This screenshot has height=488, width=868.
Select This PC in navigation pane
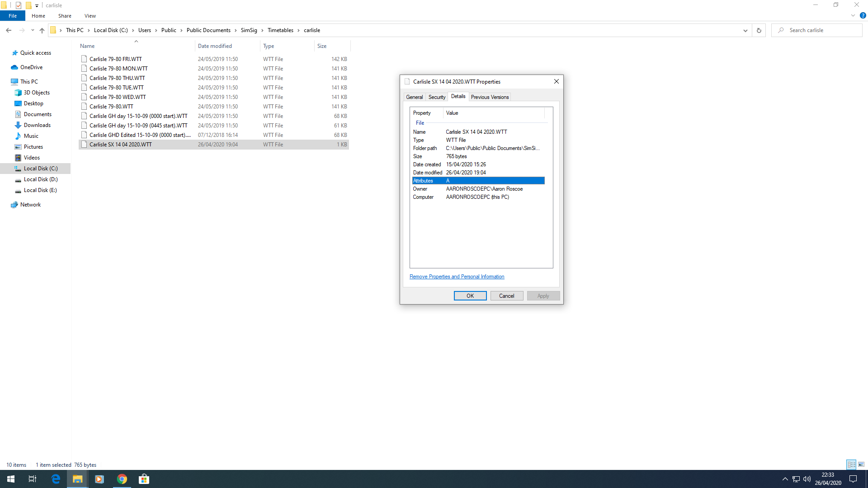29,82
